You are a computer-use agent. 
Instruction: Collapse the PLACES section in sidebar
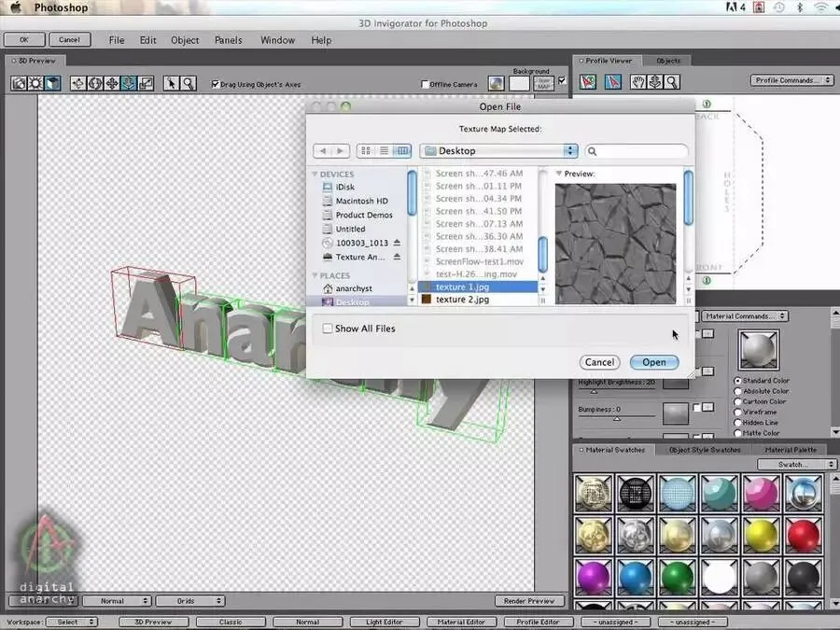coord(315,275)
